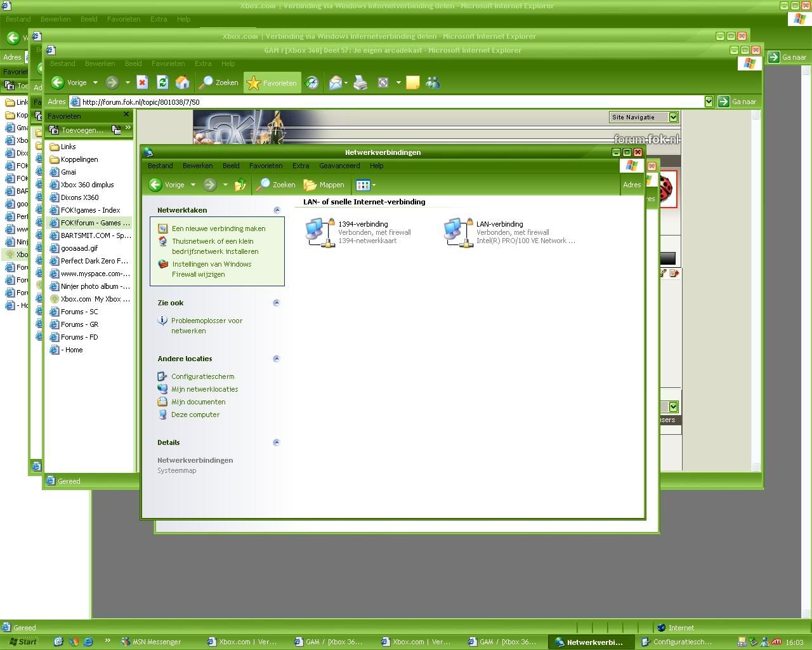Collapse the Netwerktaken panel
The width and height of the screenshot is (812, 650).
coord(277,210)
